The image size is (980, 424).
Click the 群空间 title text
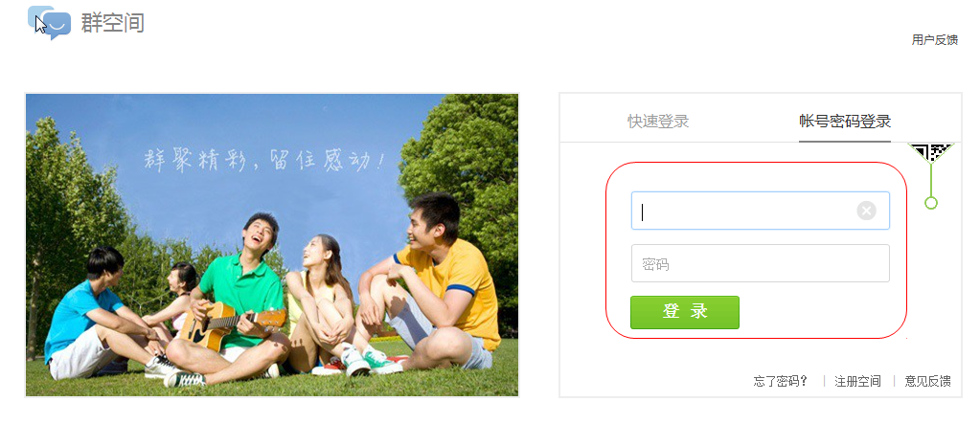coord(112,22)
